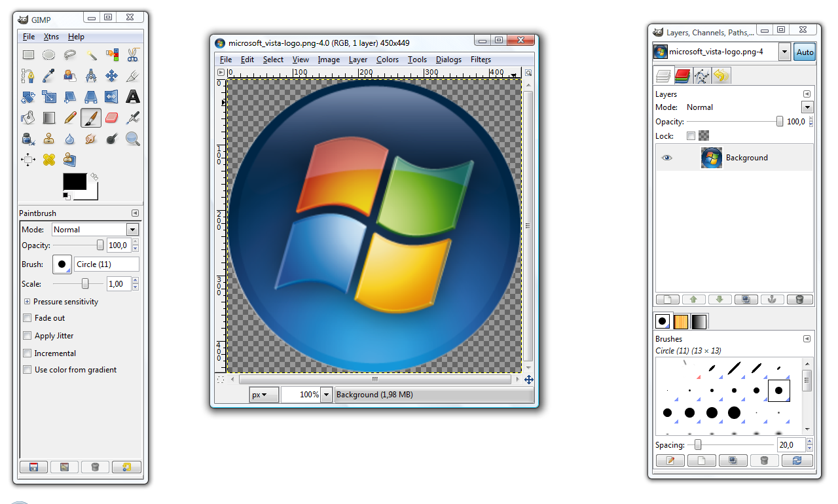This screenshot has width=838, height=504.
Task: Select the Scissors Select tool
Action: click(x=133, y=55)
